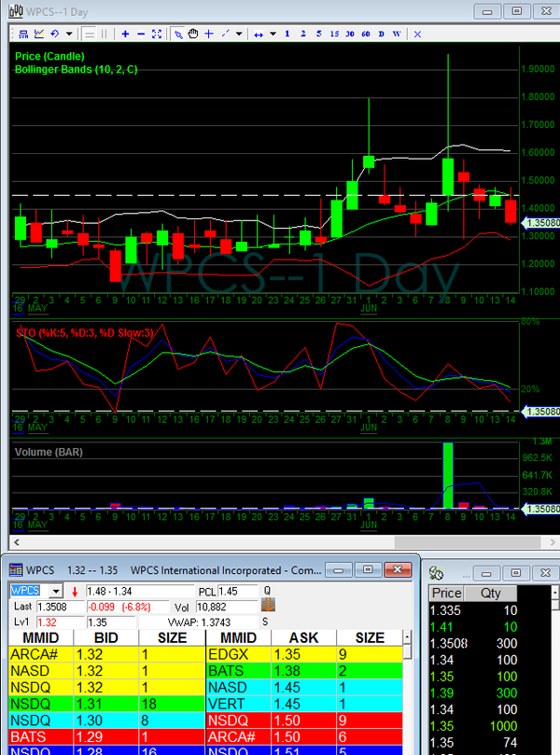Click the refresh/undo arrow icon in toolbar
Viewport: 560px width, 755px height.
pyautogui.click(x=54, y=34)
